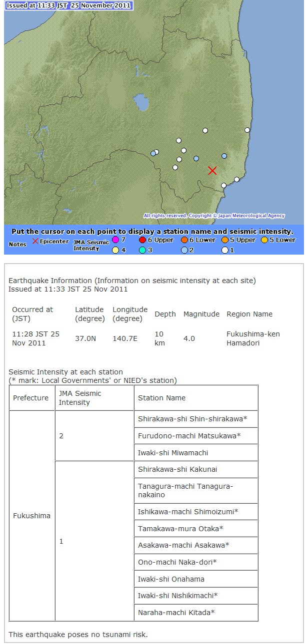The height and width of the screenshot is (644, 306).
Task: Select the Iwaki-shi Miwamachi station cell
Action: click(x=196, y=453)
